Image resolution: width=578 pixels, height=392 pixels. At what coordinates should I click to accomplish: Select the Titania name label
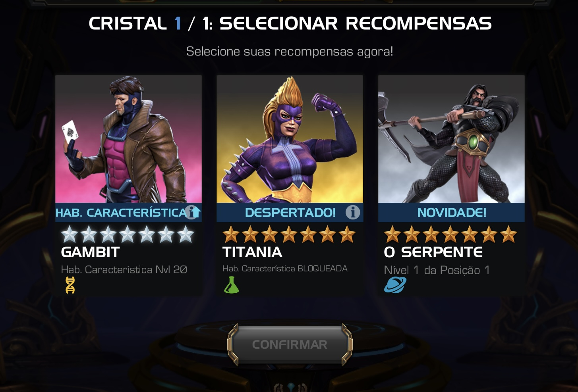(252, 252)
